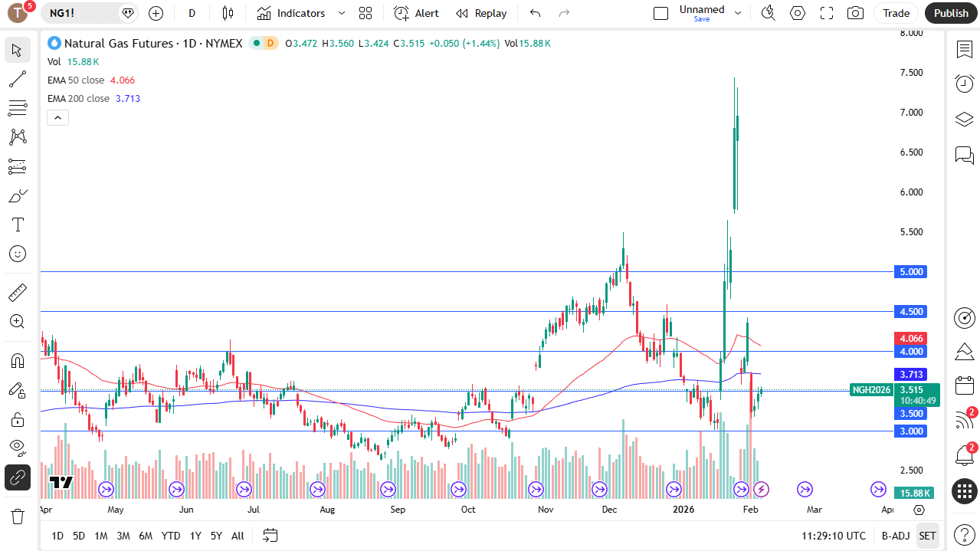
Task: Enter fullscreen mode
Action: coord(827,13)
